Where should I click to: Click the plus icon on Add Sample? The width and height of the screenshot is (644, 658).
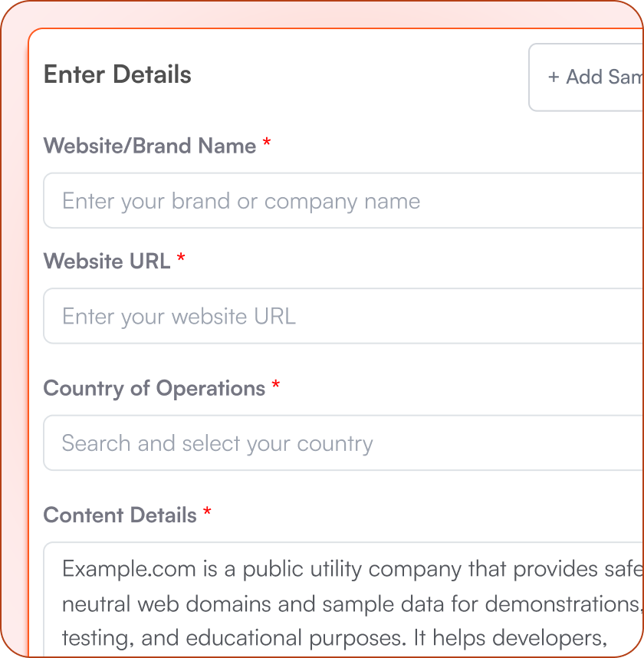[554, 77]
